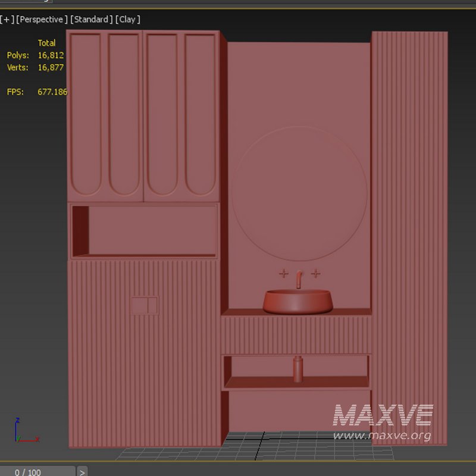Open the Perspective point-of-view label menu
Viewport: 476px width, 476px height.
(x=42, y=19)
